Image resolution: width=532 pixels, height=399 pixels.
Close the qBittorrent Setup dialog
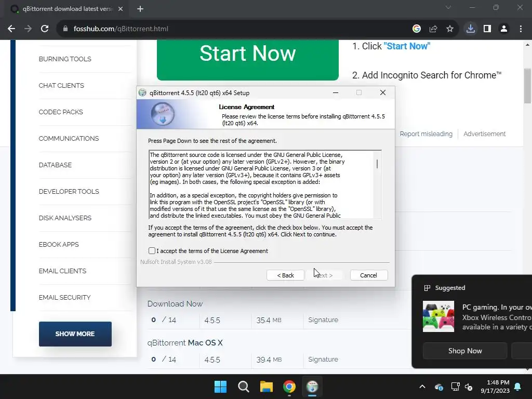tap(383, 92)
